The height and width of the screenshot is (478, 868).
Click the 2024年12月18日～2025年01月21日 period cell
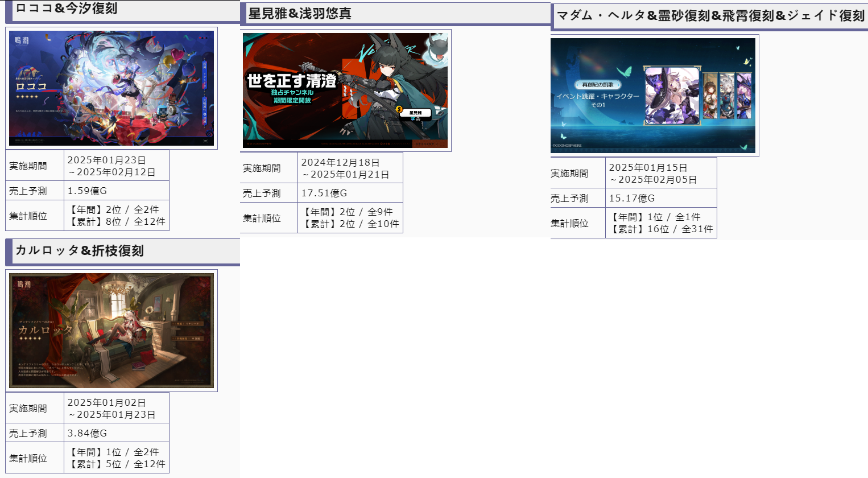pos(350,168)
